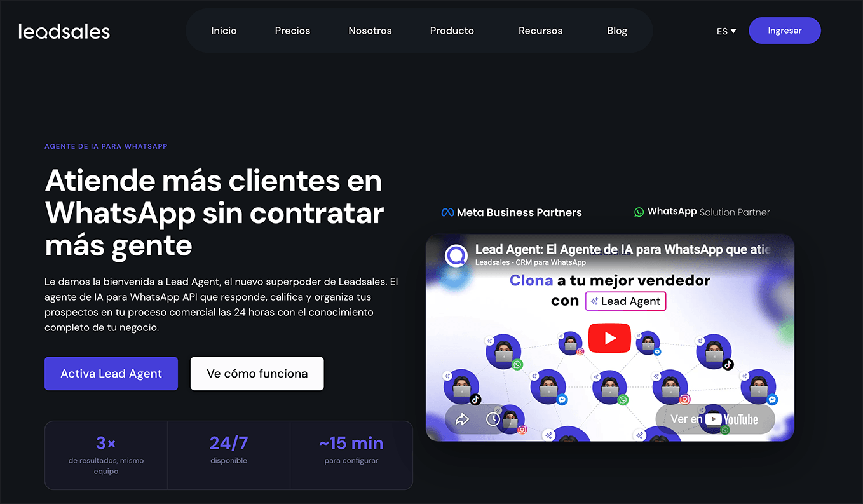This screenshot has width=863, height=504.
Task: Click the Watch later clock icon
Action: [x=493, y=419]
